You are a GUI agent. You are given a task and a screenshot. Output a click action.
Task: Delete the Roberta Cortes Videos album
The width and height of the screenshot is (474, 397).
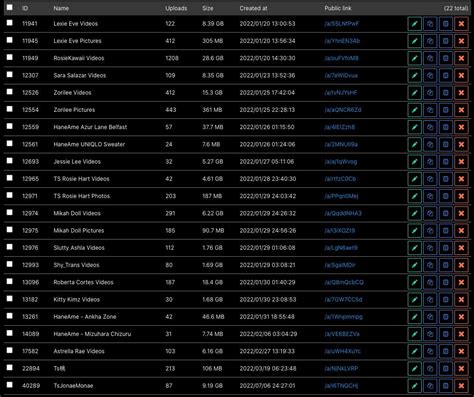[x=461, y=282]
